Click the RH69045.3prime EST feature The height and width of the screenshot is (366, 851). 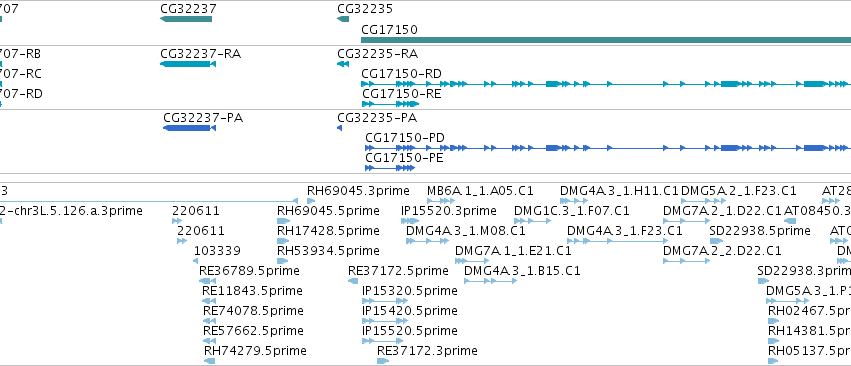click(x=311, y=201)
